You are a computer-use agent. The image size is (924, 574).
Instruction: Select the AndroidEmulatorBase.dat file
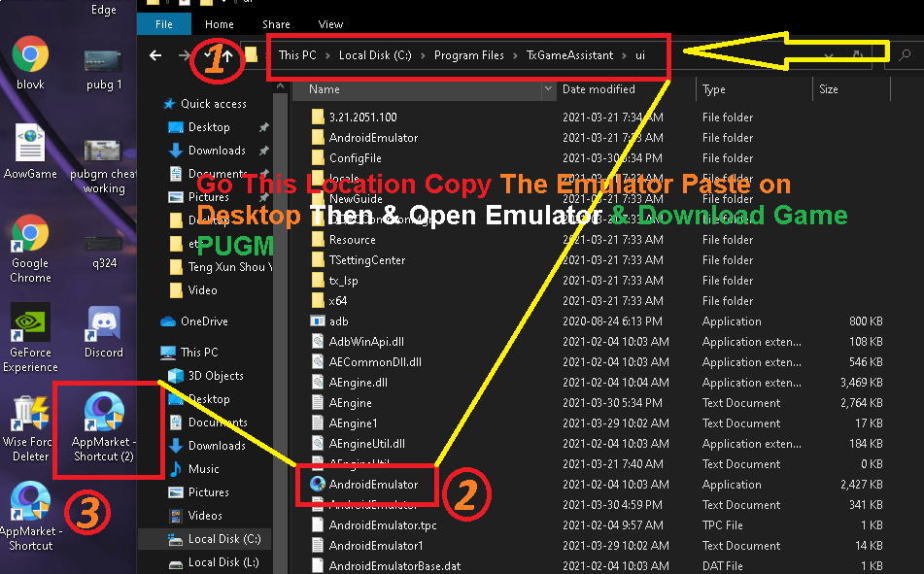click(394, 566)
